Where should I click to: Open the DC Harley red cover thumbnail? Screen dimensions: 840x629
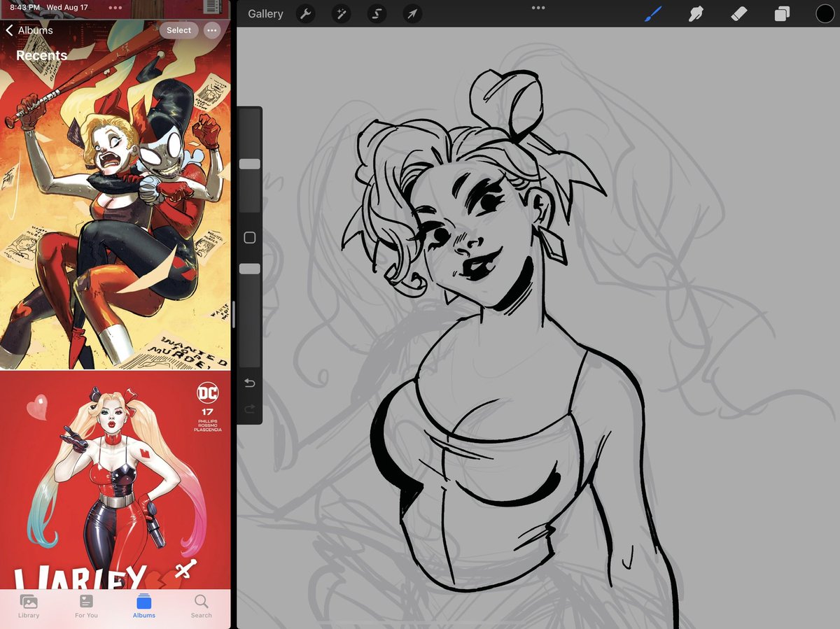click(x=115, y=480)
